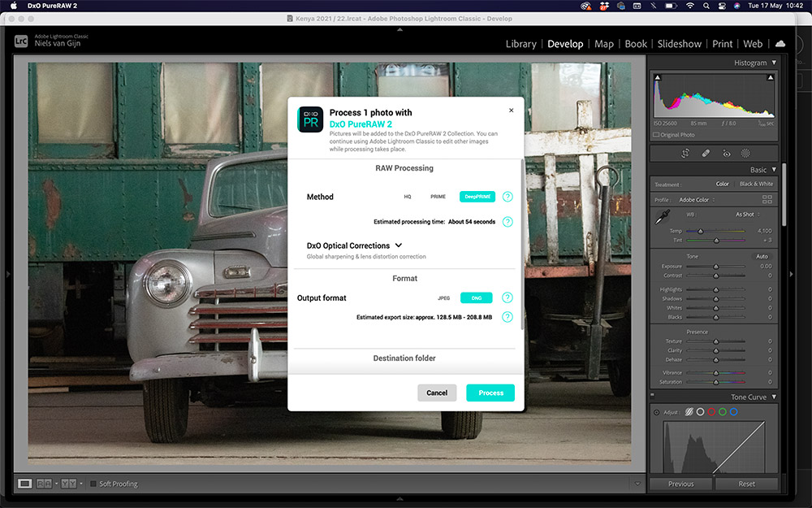The height and width of the screenshot is (508, 812).
Task: Switch to the Print module
Action: click(x=723, y=44)
